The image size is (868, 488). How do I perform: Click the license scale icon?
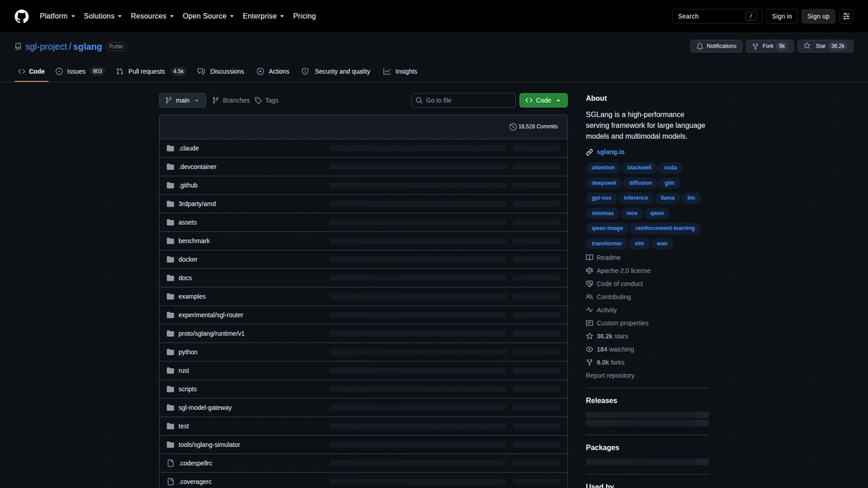590,271
